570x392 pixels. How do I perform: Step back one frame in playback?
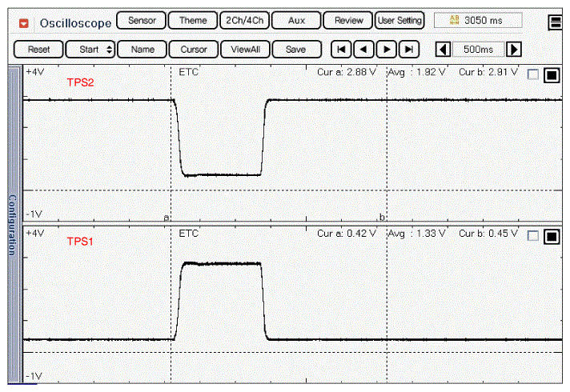[x=363, y=50]
